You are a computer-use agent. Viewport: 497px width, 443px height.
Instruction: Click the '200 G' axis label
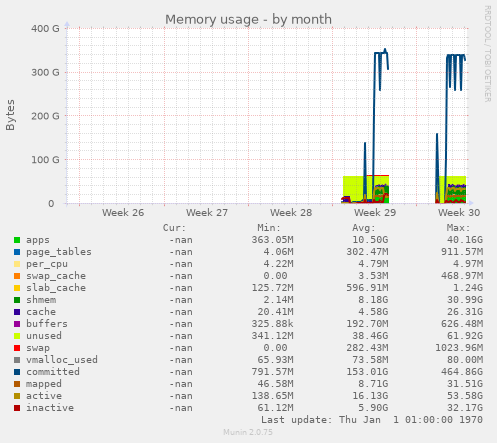click(x=45, y=116)
